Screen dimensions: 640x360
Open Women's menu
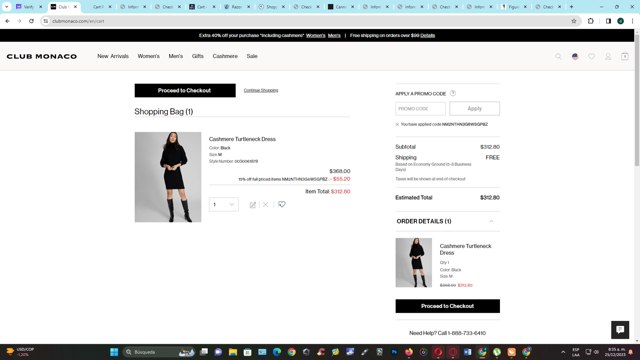(149, 56)
